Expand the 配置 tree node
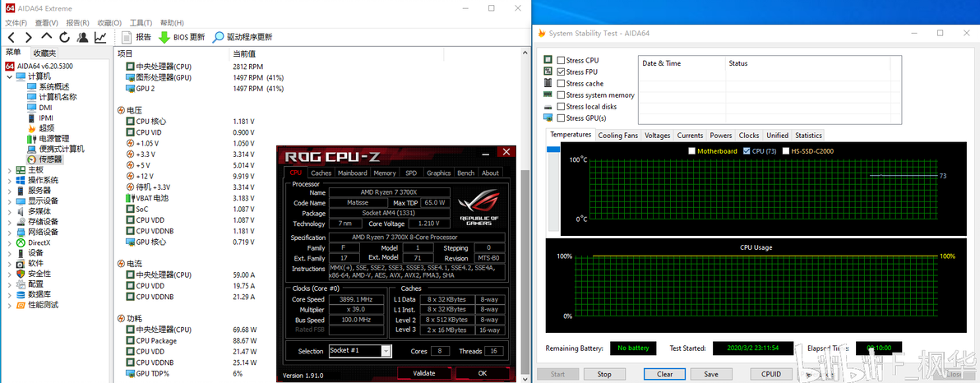Viewport: 980px width, 383px height. point(9,284)
